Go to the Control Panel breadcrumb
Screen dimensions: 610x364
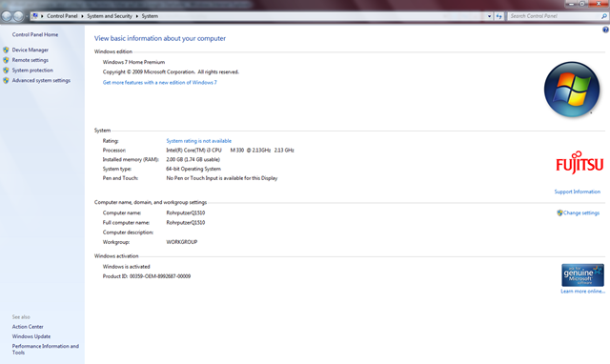[x=62, y=16]
